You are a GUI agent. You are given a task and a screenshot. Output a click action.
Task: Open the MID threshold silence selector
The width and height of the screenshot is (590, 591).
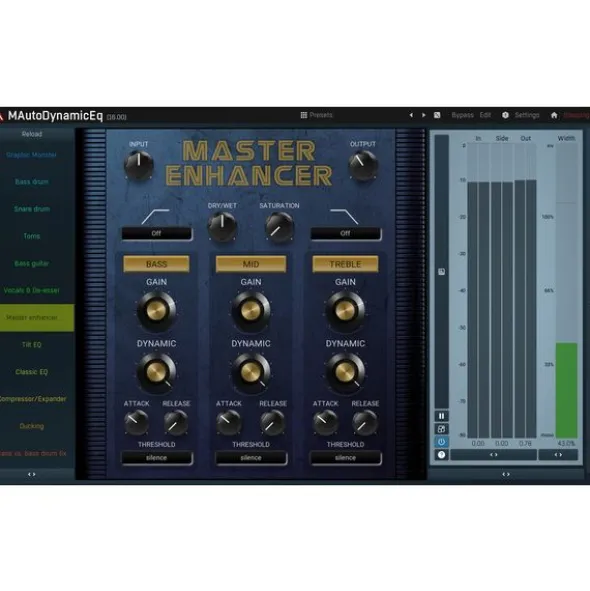coord(251,458)
